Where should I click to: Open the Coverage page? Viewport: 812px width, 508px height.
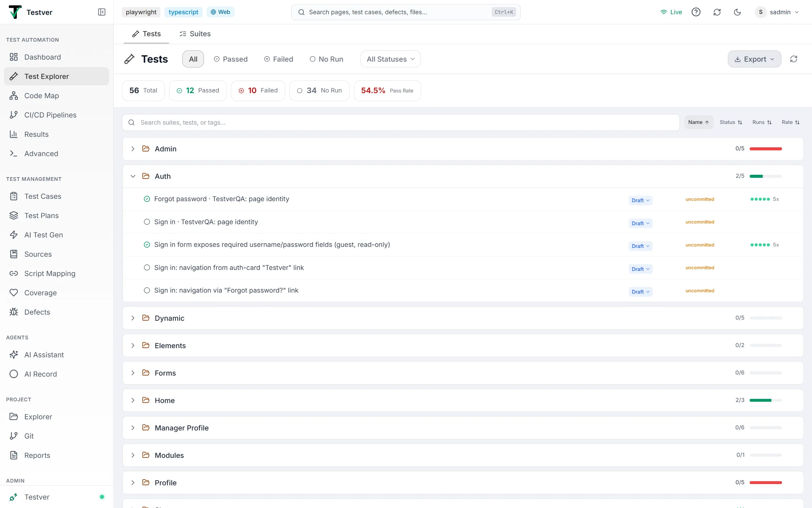(x=57, y=293)
